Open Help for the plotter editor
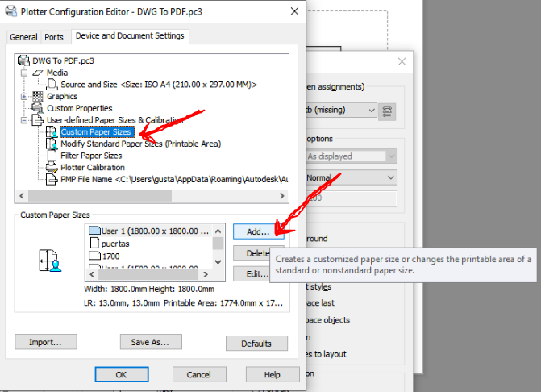This screenshot has height=392, width=541. pos(273,374)
